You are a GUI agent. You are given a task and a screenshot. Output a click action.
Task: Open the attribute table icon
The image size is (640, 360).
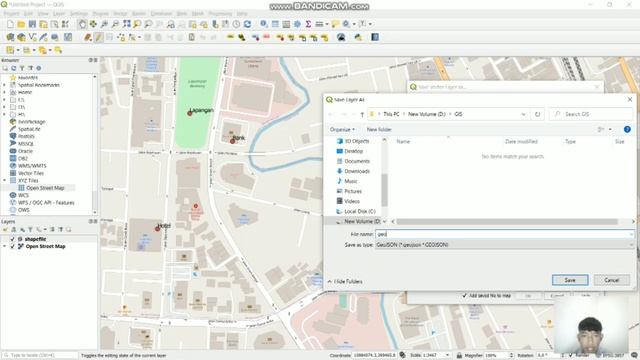275,24
